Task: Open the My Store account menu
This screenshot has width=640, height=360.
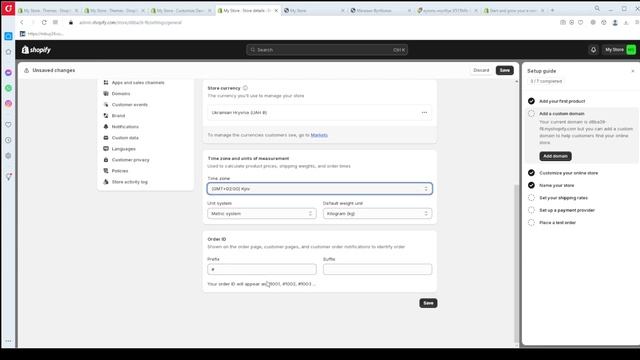Action: click(620, 50)
